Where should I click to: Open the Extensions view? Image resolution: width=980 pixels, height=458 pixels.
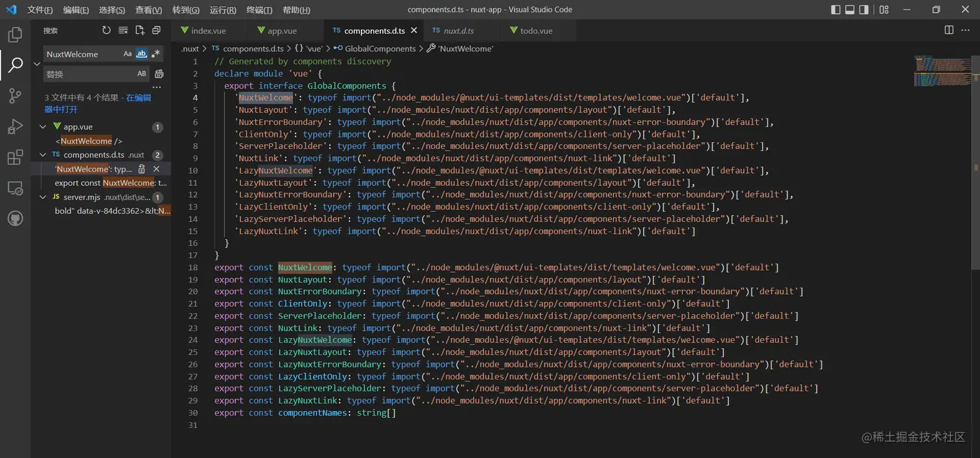click(15, 157)
